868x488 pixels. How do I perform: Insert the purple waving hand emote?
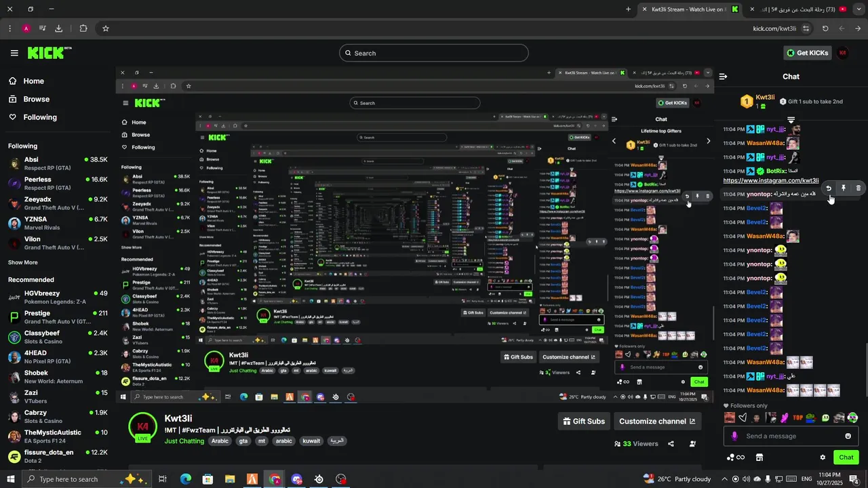pyautogui.click(x=785, y=418)
